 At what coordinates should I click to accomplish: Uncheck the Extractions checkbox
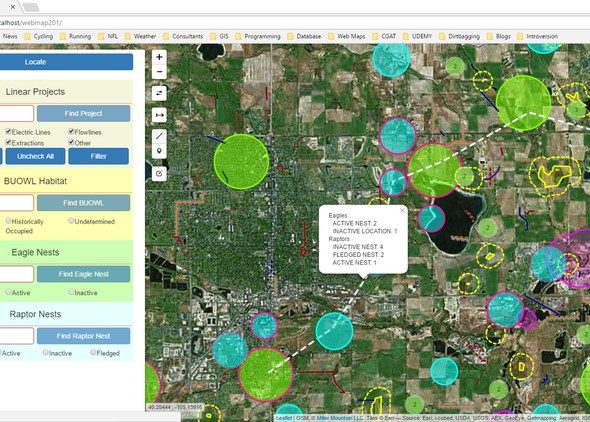click(8, 142)
